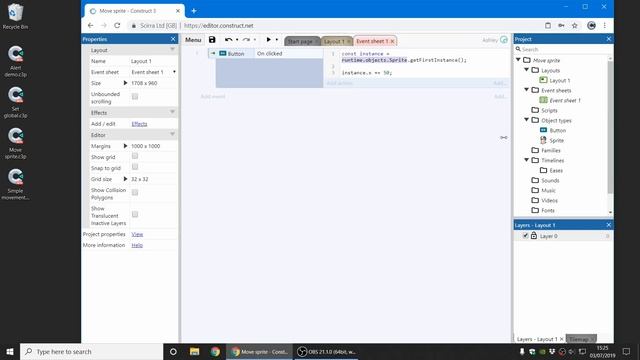Collapse the Timelines folder
The image size is (640, 360).
click(x=527, y=160)
